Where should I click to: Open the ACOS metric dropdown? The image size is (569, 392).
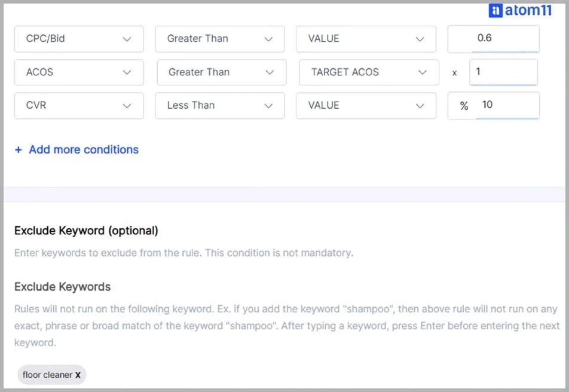pos(78,72)
